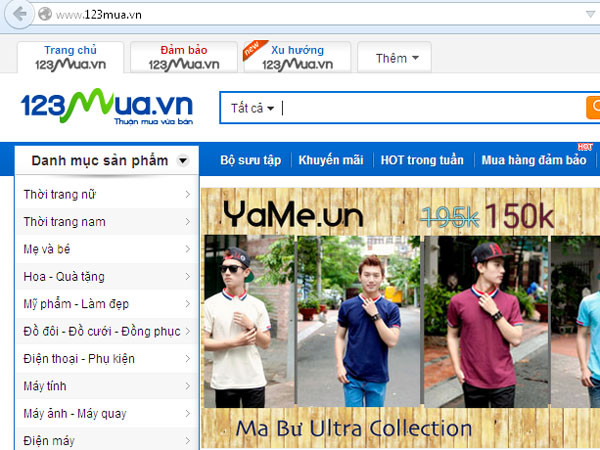The image size is (600, 450).
Task: Click the orange search button
Action: point(594,108)
